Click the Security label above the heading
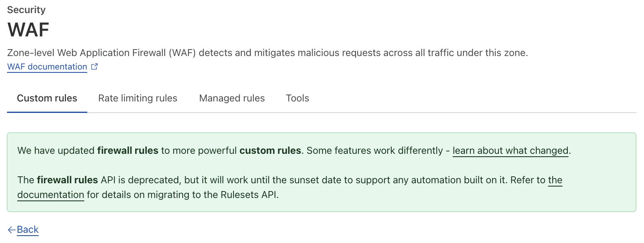 (x=26, y=10)
